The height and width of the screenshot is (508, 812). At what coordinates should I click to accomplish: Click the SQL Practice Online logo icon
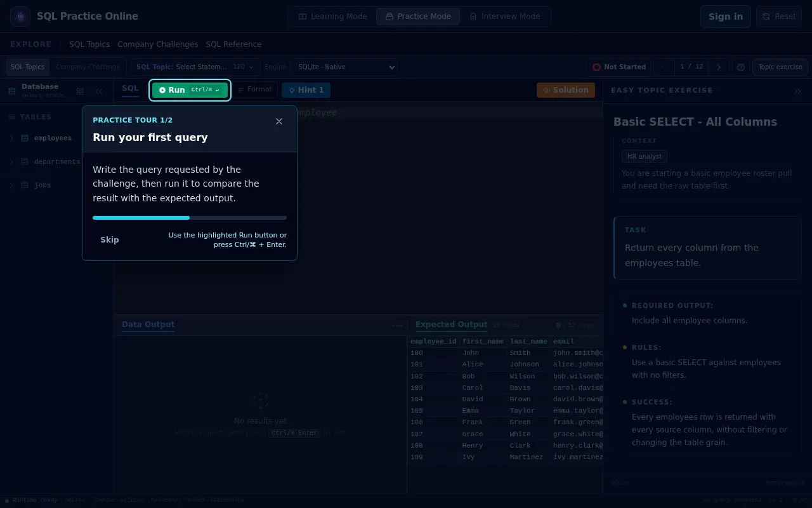click(x=20, y=17)
